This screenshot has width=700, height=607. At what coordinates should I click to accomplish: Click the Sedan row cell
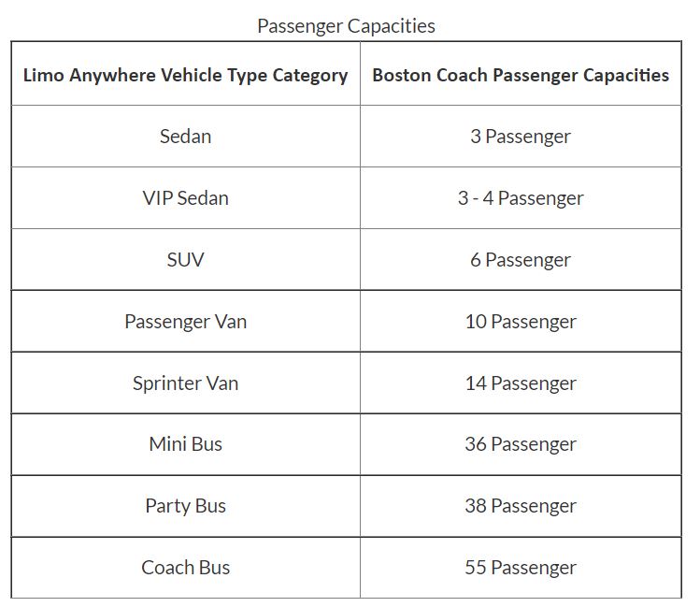point(185,137)
